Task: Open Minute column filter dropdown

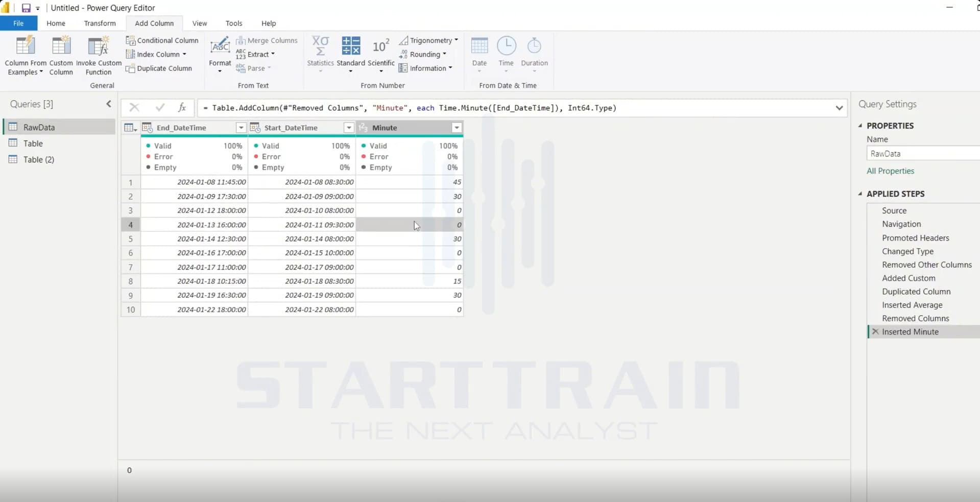Action: click(x=457, y=128)
